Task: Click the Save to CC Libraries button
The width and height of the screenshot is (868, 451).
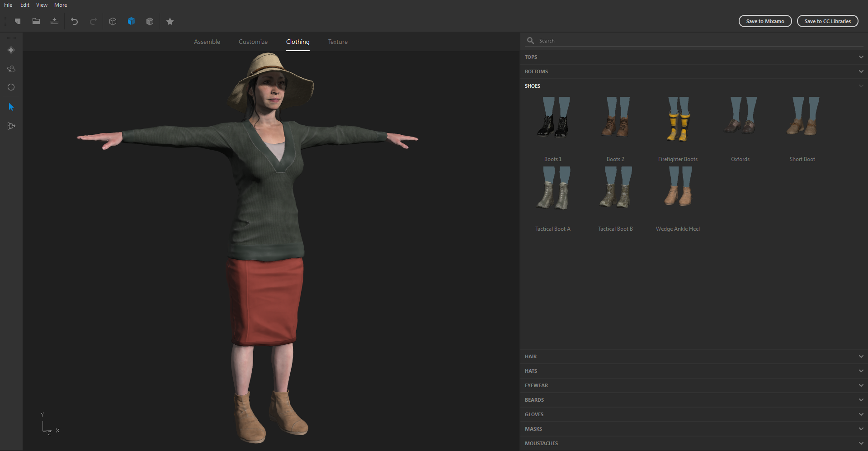Action: point(828,21)
